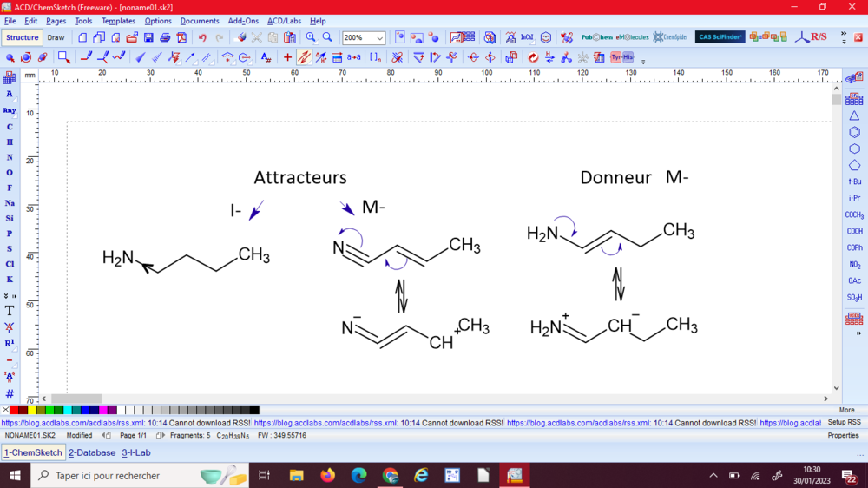Click the Zoom In magnifier icon
The width and height of the screenshot is (868, 488).
[x=311, y=37]
